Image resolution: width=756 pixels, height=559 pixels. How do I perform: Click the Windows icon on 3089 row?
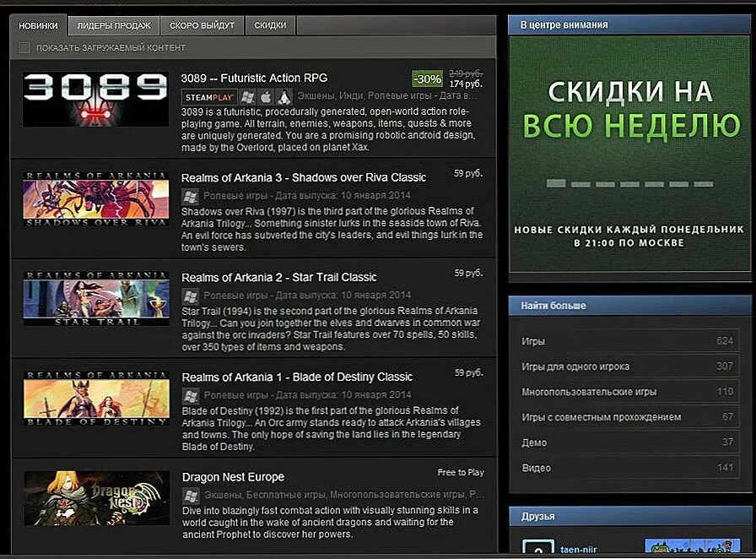(248, 97)
